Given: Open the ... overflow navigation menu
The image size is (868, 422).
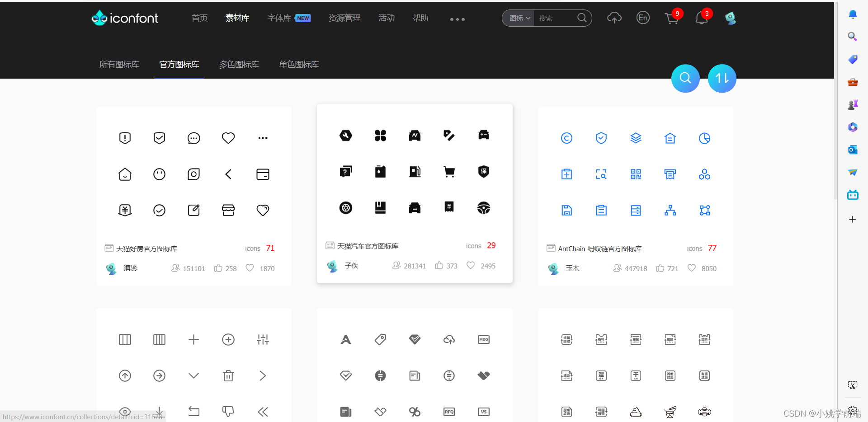Looking at the screenshot, I should [457, 19].
